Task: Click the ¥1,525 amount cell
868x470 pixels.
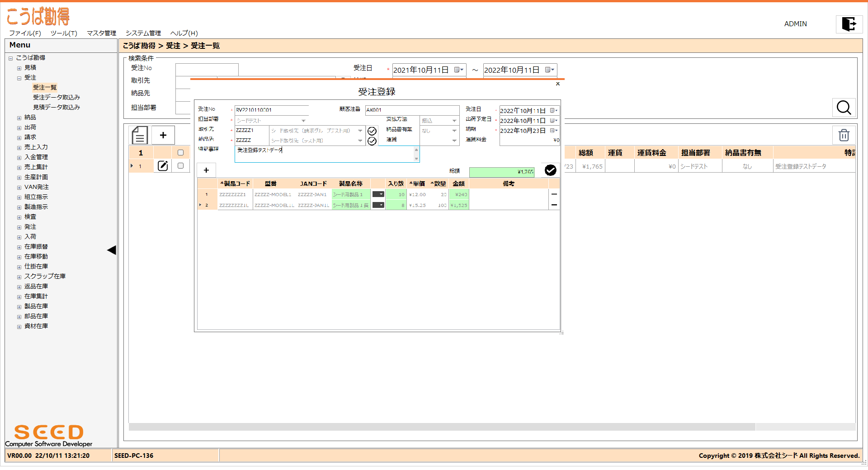Action: click(459, 205)
